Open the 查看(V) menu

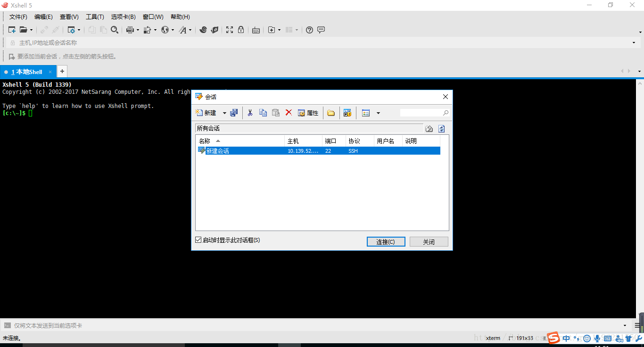[x=69, y=17]
